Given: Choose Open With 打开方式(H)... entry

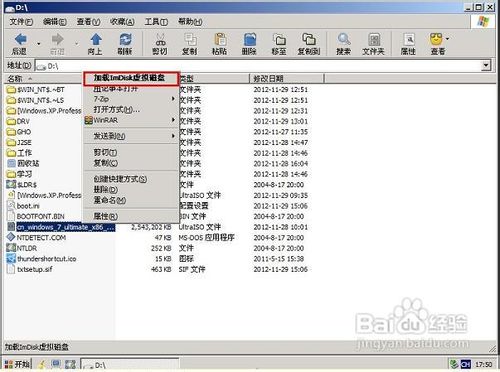Looking at the screenshot, I should coord(131,110).
